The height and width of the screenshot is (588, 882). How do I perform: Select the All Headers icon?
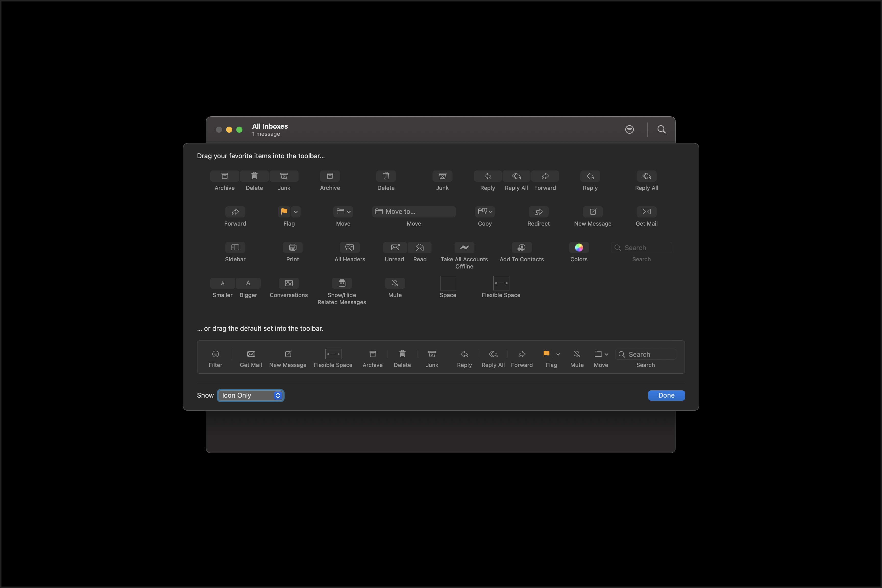coord(349,248)
